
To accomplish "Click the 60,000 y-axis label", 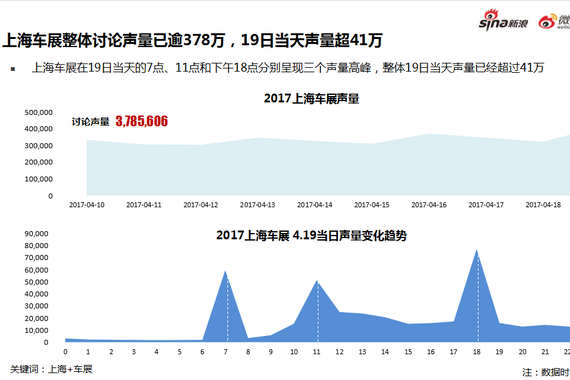I will point(36,270).
